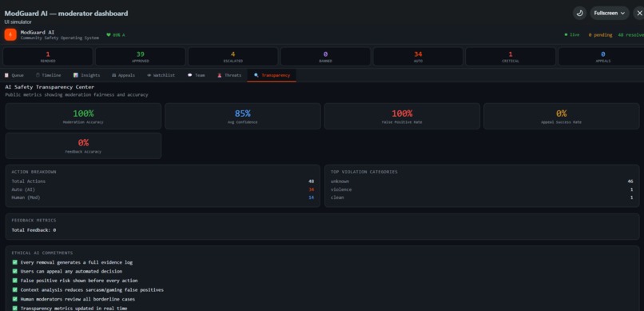Viewport: 644px width, 311px height.
Task: Click the Feedback Accuracy card
Action: (x=83, y=146)
